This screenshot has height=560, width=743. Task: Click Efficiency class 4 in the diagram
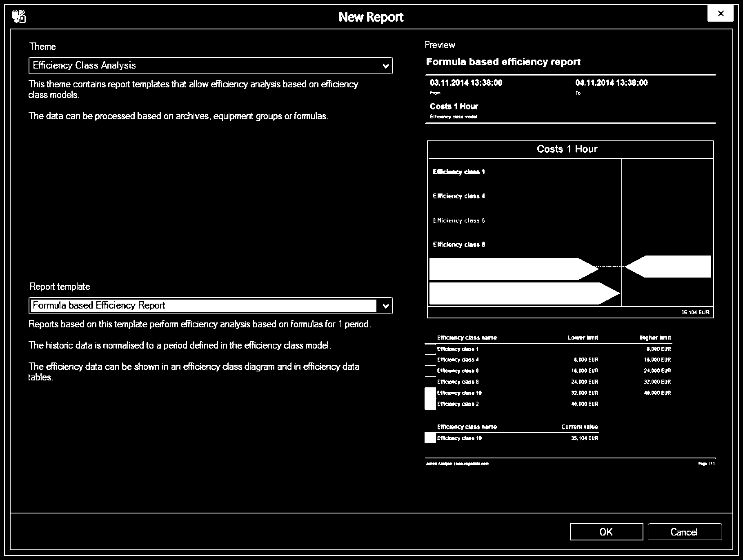[x=459, y=196]
